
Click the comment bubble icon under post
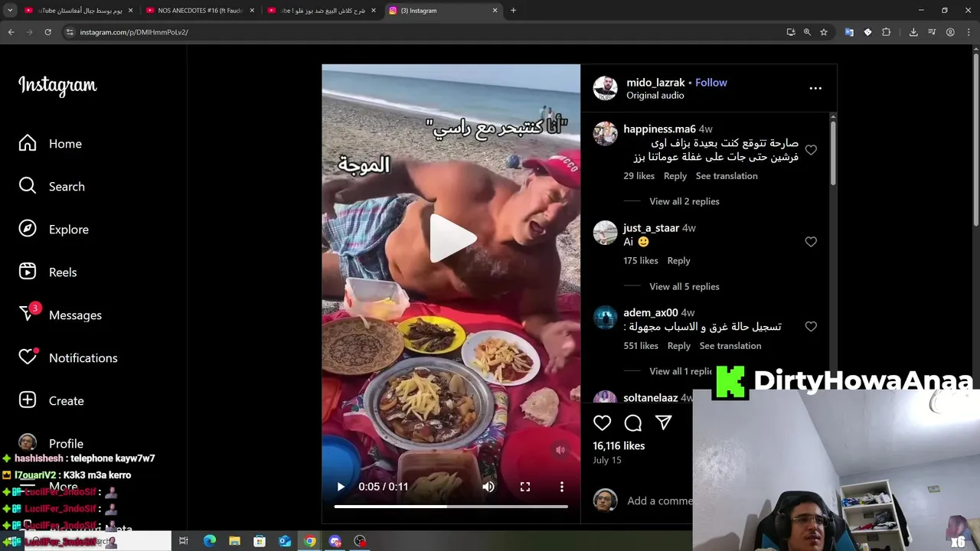(x=633, y=422)
